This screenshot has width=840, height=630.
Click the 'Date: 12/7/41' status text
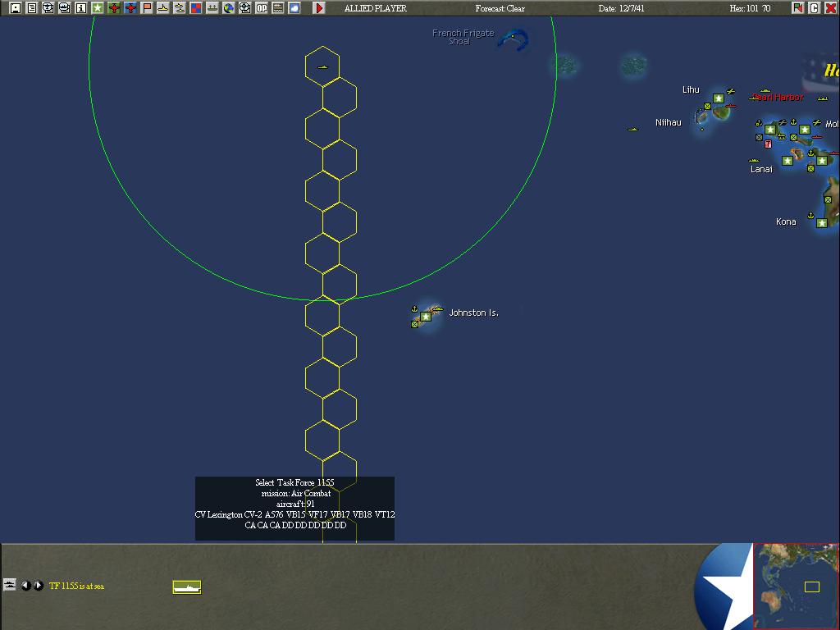(622, 8)
